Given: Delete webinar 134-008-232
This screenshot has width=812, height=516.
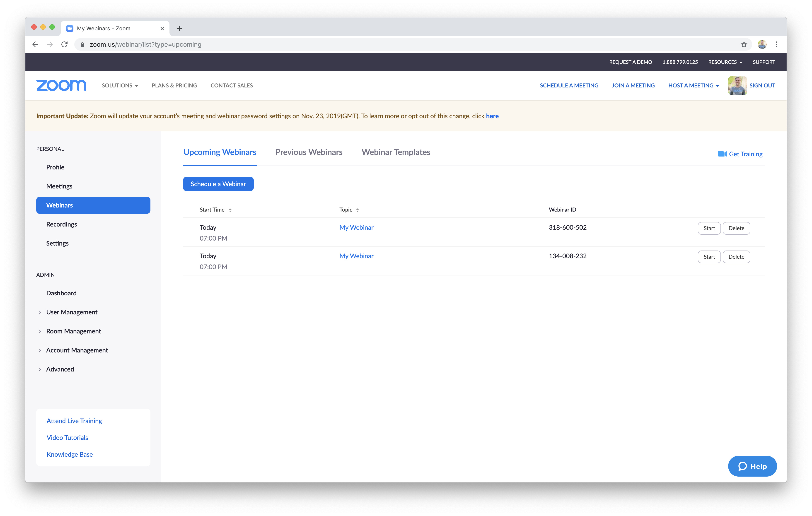Looking at the screenshot, I should (736, 257).
